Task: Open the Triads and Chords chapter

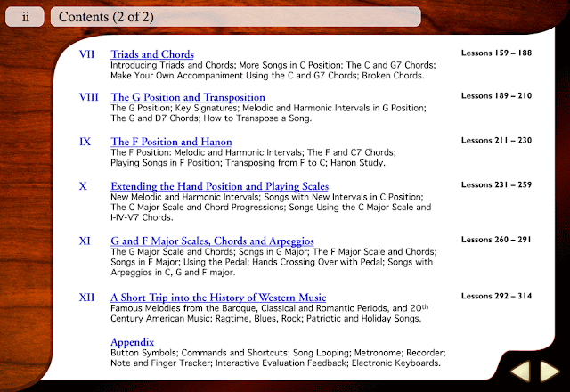Action: [x=152, y=54]
